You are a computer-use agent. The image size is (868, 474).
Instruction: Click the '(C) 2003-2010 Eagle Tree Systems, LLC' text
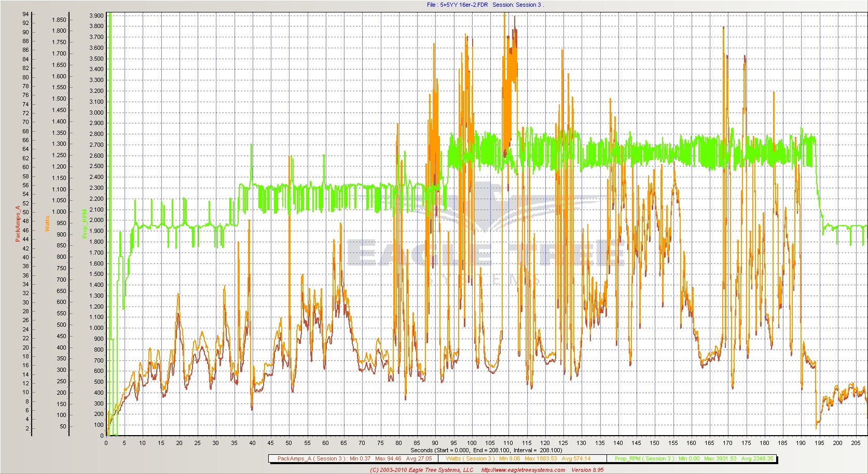pyautogui.click(x=421, y=470)
